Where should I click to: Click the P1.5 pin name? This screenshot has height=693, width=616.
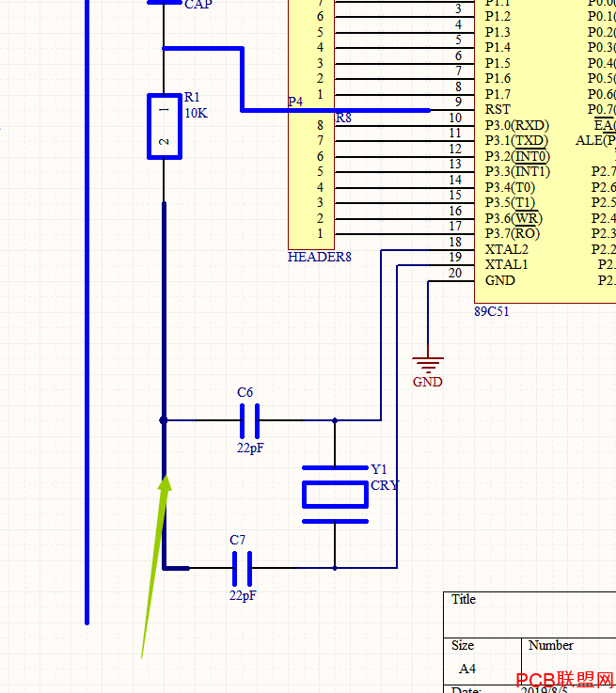pyautogui.click(x=498, y=63)
